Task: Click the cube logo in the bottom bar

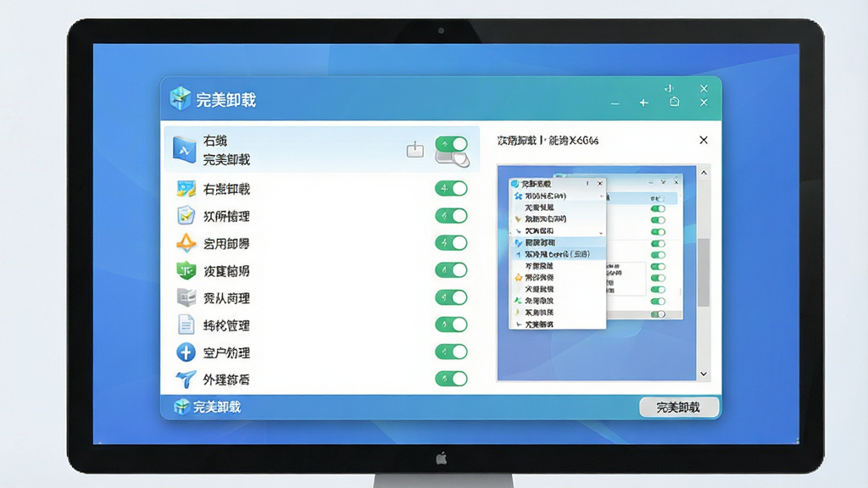Action: point(181,407)
